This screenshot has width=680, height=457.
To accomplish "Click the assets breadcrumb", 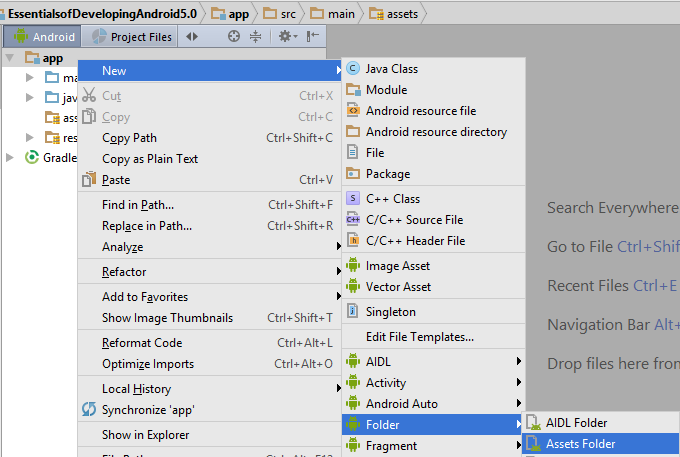I will pyautogui.click(x=394, y=14).
